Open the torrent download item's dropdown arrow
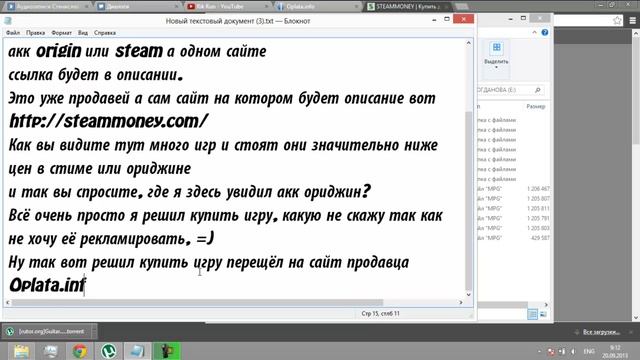Screen dimensions: 640x360 (x=93, y=331)
